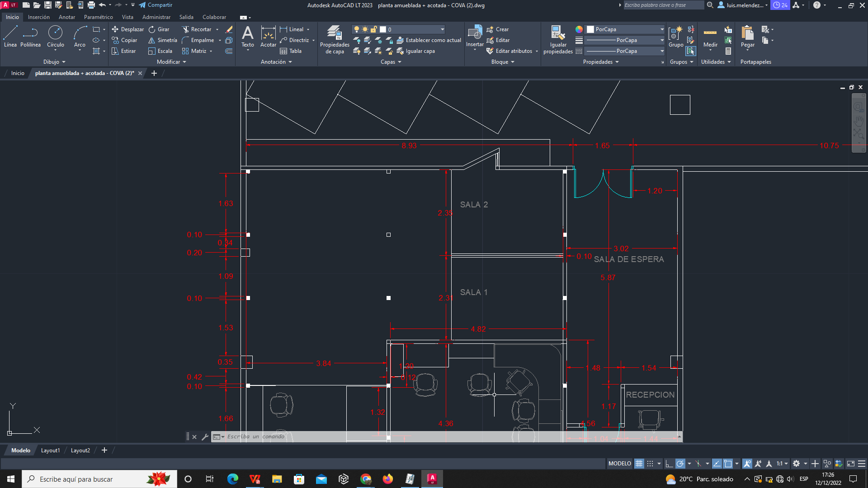This screenshot has height=488, width=868.
Task: Click the Empalme fillet tool
Action: click(x=198, y=40)
